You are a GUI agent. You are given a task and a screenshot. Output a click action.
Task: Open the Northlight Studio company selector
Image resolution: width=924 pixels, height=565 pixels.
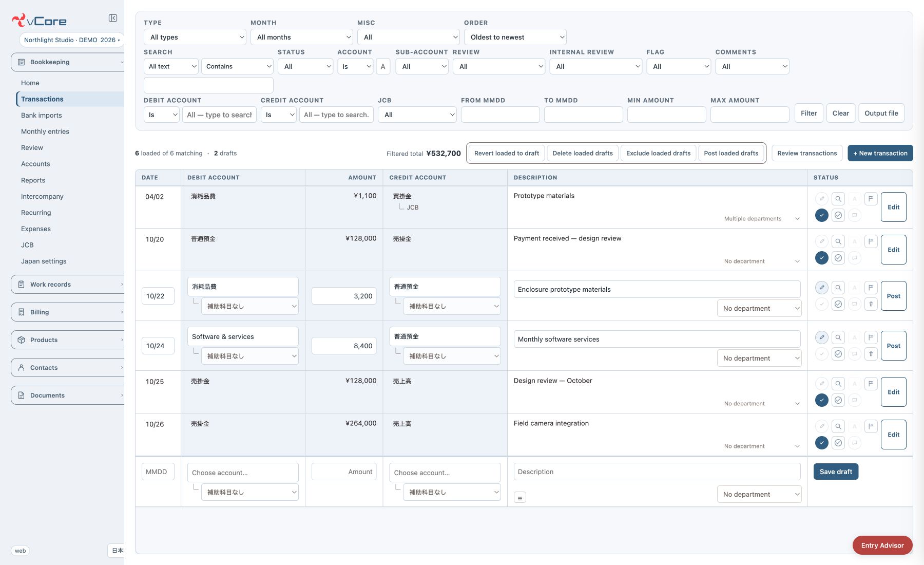[71, 40]
